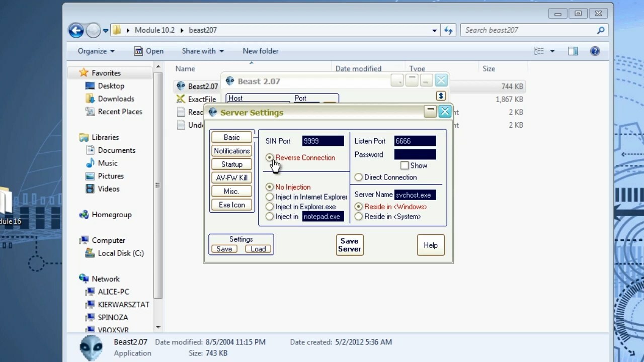Click the Password input field
This screenshot has width=644, height=362.
[415, 155]
